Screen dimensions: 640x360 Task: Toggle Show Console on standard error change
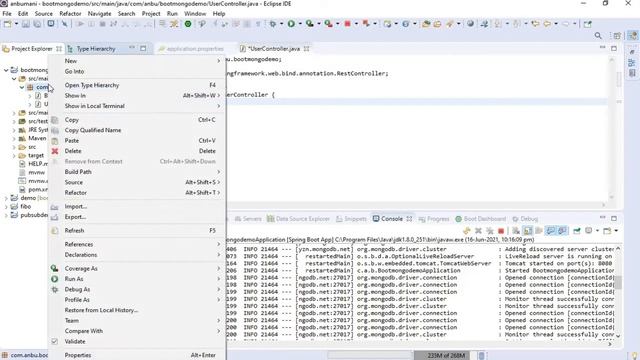[x=562, y=231]
